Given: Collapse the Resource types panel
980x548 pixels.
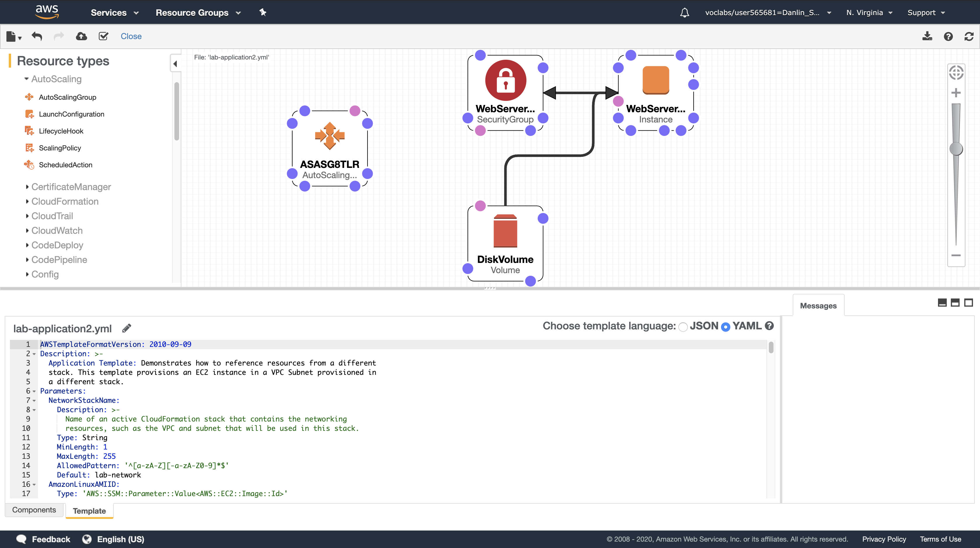Looking at the screenshot, I should [x=175, y=64].
